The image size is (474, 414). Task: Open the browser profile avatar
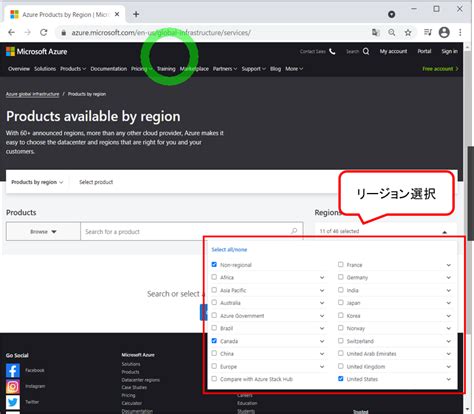coord(444,32)
